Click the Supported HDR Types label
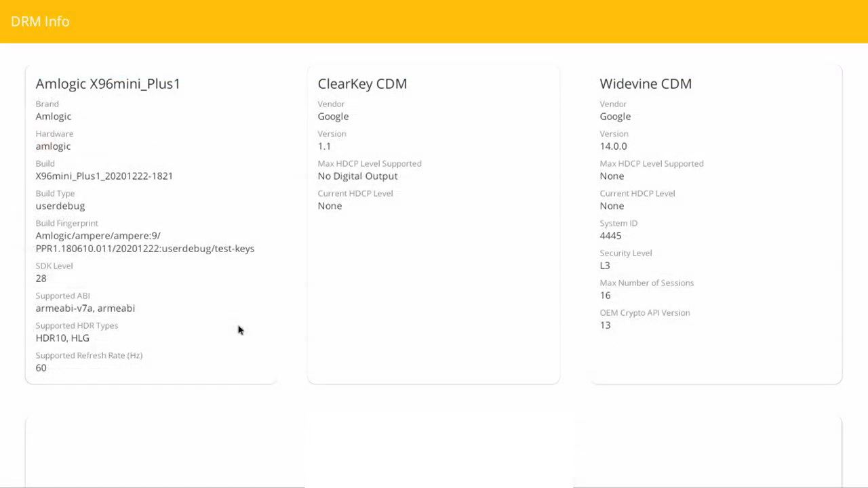 pyautogui.click(x=77, y=325)
